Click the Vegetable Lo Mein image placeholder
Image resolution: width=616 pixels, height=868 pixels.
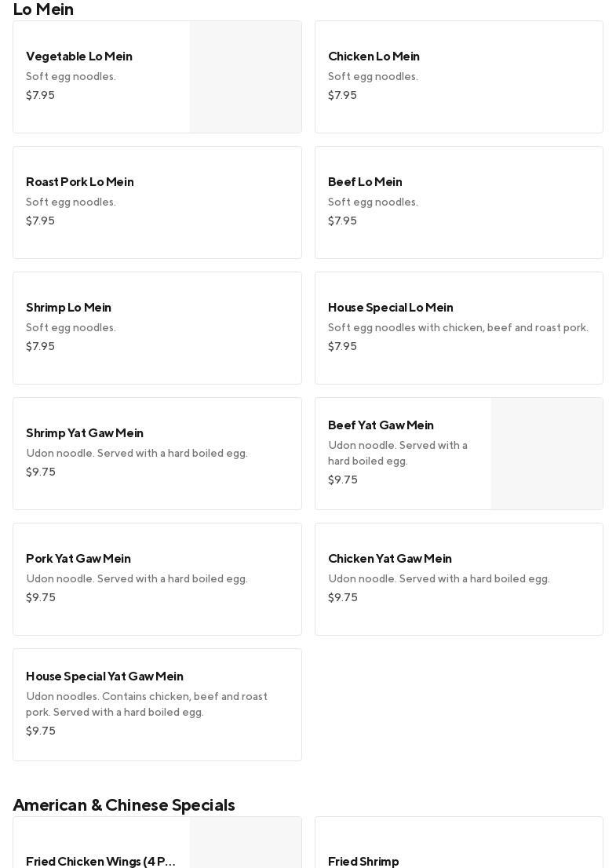(x=246, y=77)
